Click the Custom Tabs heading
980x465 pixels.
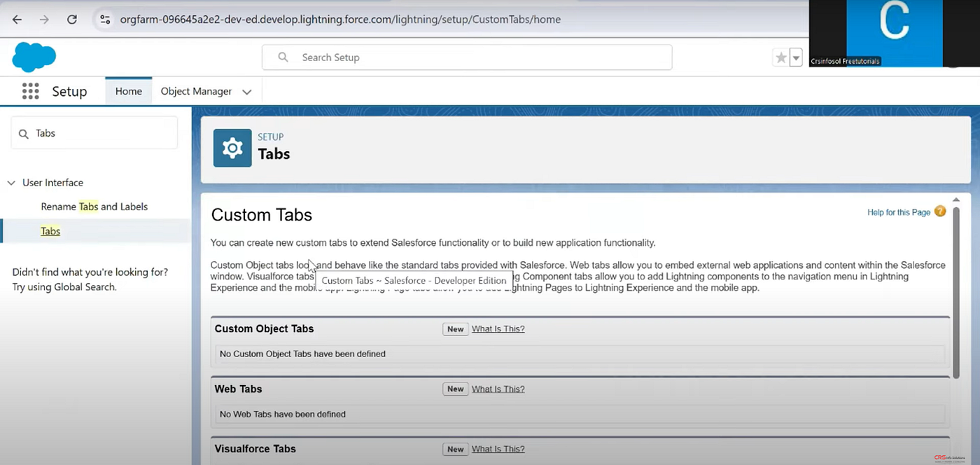[x=262, y=215]
